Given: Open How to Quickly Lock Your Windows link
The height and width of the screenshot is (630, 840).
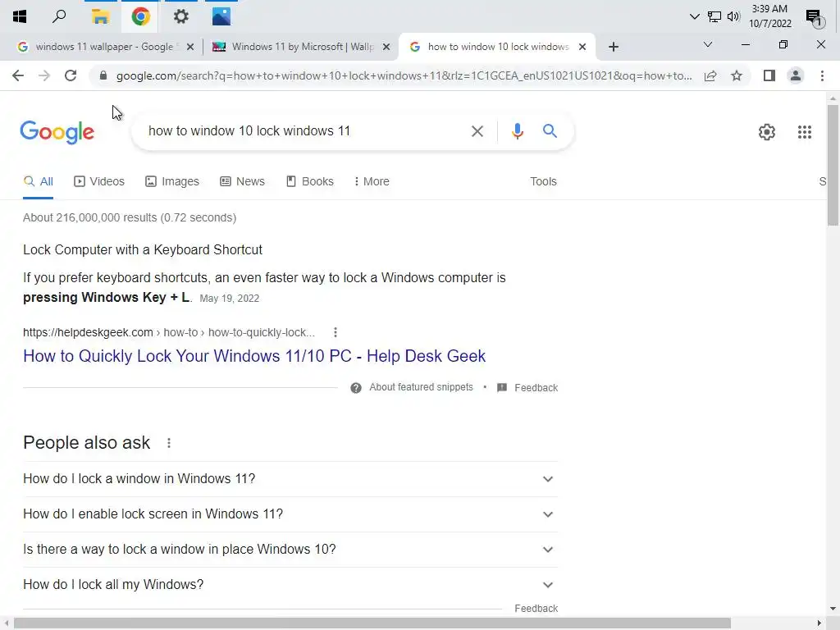Looking at the screenshot, I should coord(254,356).
